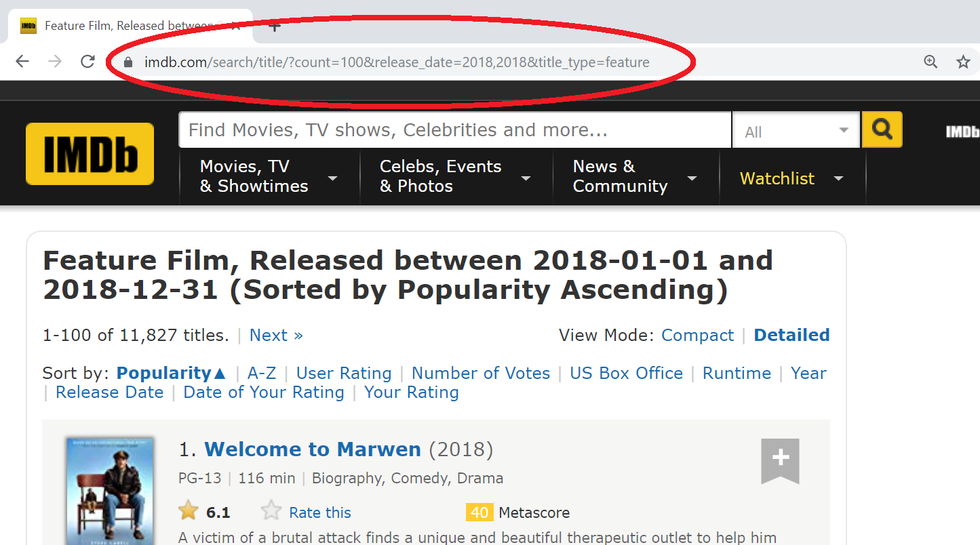980x545 pixels.
Task: Click the 1-100 of 11,827 titles text
Action: point(136,335)
